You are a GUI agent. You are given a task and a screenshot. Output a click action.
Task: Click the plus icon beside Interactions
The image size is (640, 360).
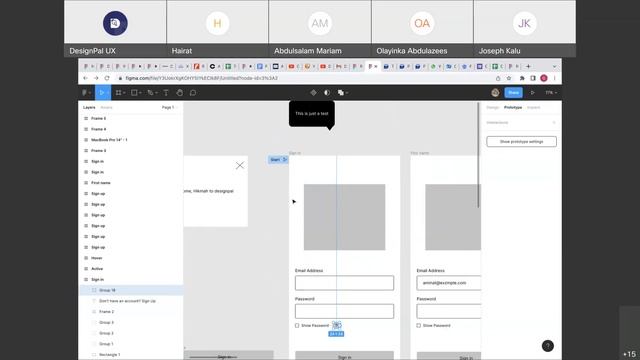[554, 122]
